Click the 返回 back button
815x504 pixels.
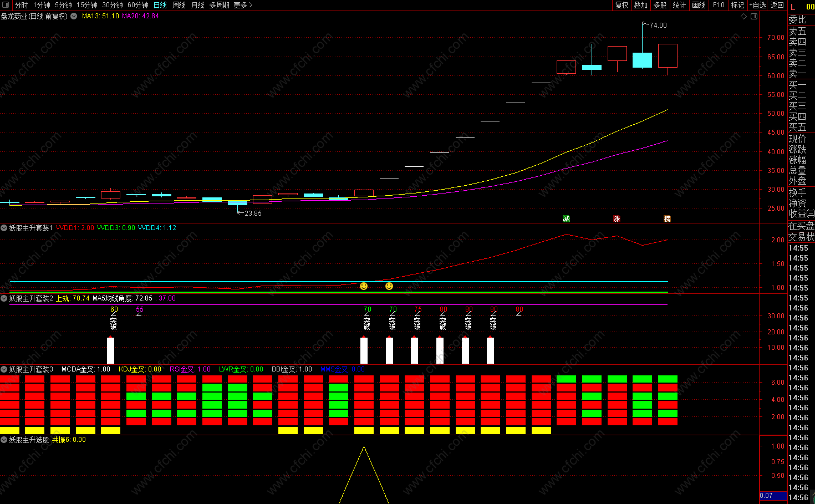tap(777, 5)
